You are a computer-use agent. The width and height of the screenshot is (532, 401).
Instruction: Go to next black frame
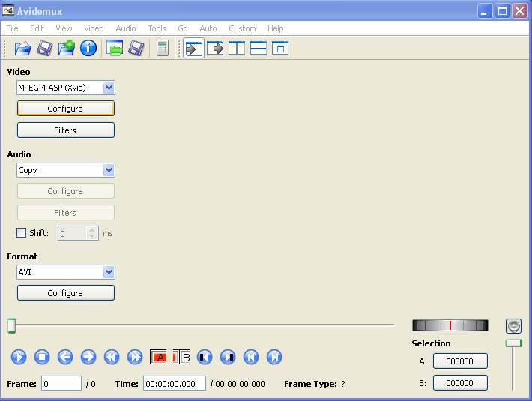[x=228, y=357]
